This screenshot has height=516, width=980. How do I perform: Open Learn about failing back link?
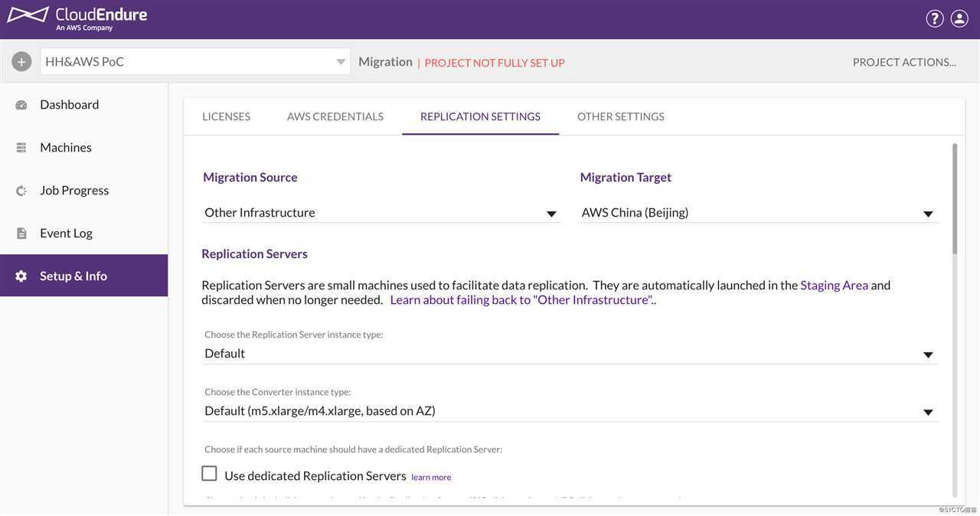[x=521, y=299]
